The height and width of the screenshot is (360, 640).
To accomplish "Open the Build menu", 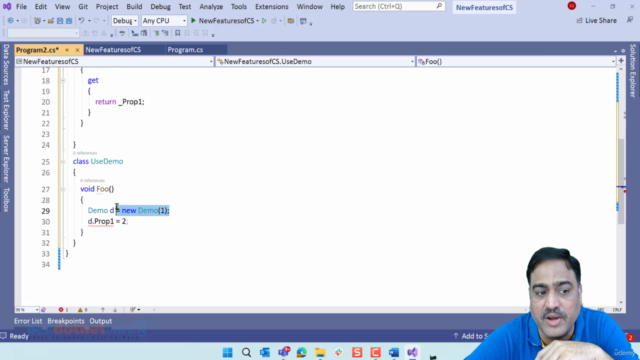I will point(134,7).
